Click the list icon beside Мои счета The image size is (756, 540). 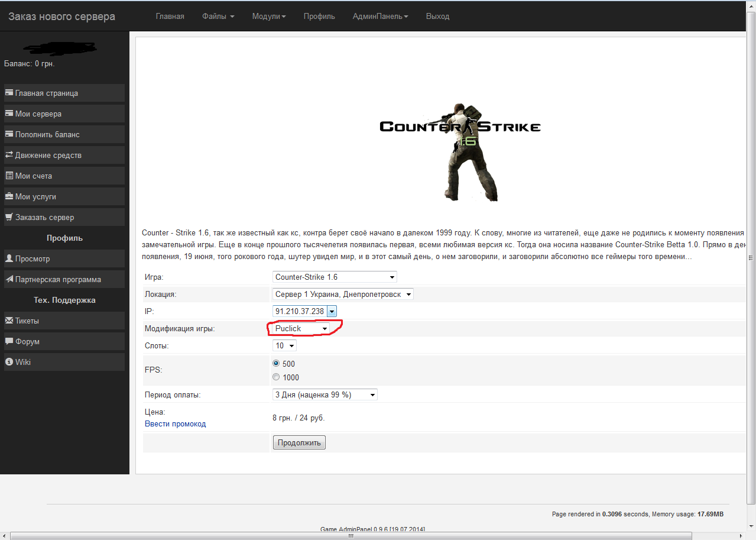[x=9, y=176]
